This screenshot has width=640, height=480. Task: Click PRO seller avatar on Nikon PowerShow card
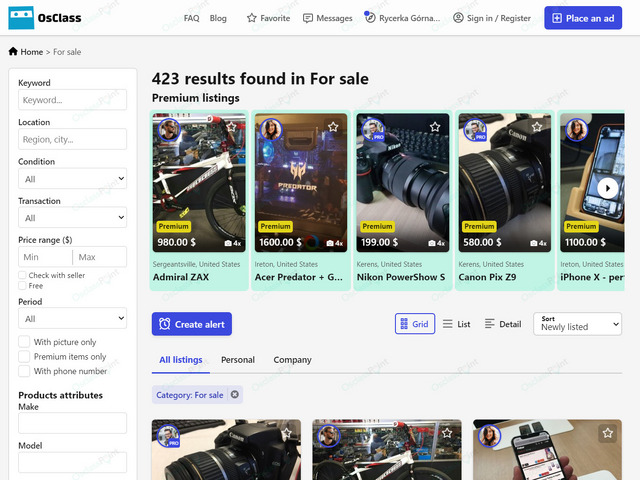[x=373, y=130]
